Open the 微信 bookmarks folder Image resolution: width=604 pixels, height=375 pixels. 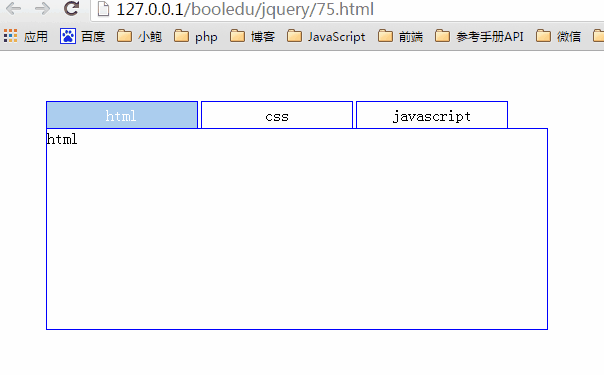[558, 37]
